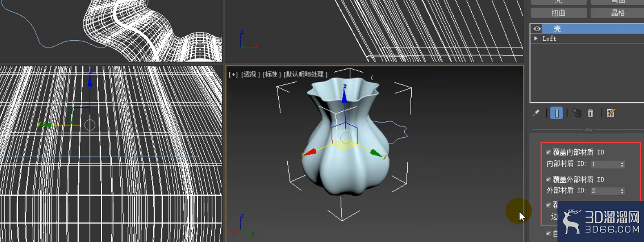
Task: Toggle 覆盖内部材质 ID checkbox
Action: [x=549, y=152]
